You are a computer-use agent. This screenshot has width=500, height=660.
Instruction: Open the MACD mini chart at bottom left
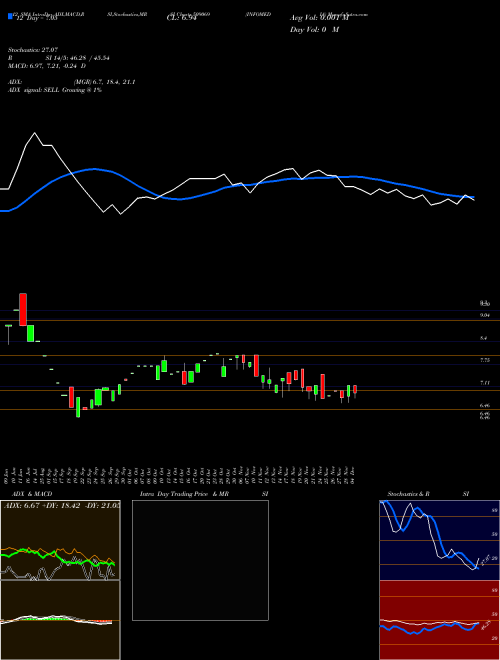point(60,620)
